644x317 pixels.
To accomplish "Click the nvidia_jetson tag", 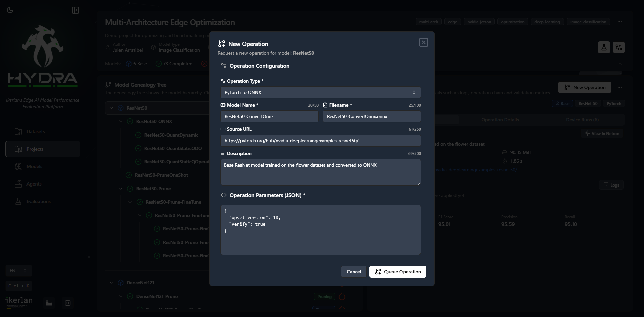I will (479, 22).
